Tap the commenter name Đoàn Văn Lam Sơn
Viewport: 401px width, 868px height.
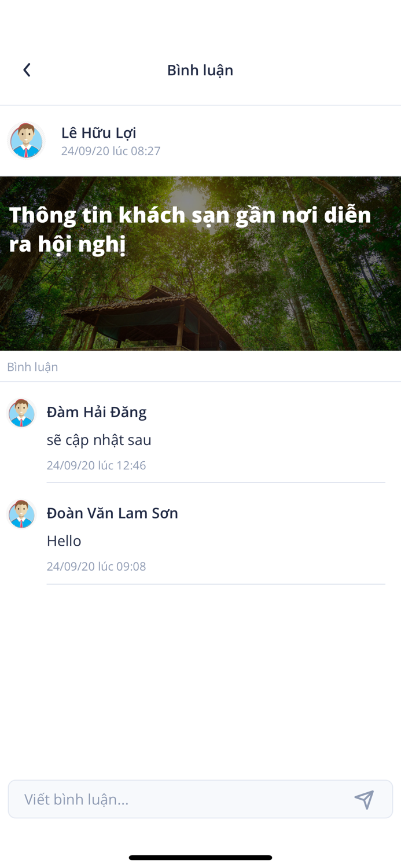(x=112, y=513)
